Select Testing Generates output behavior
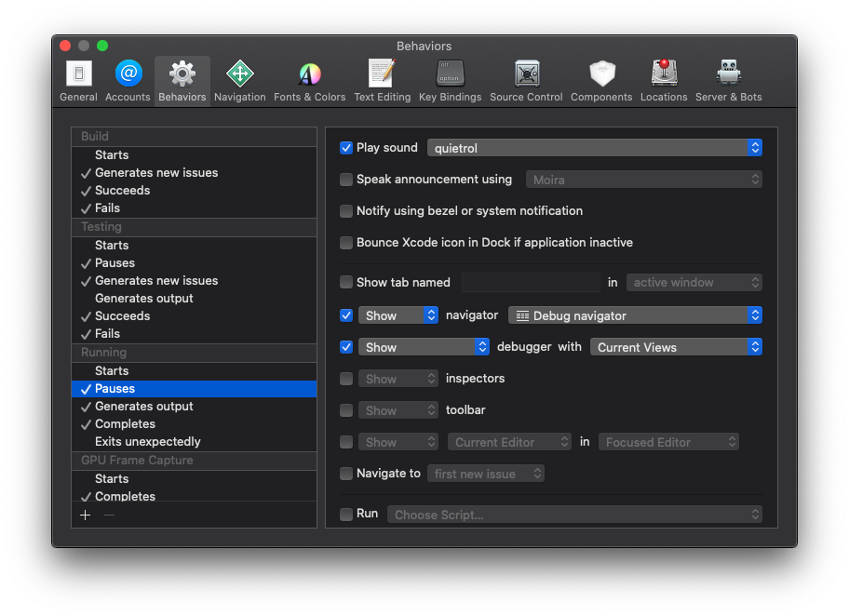Image resolution: width=849 pixels, height=616 pixels. [x=194, y=299]
